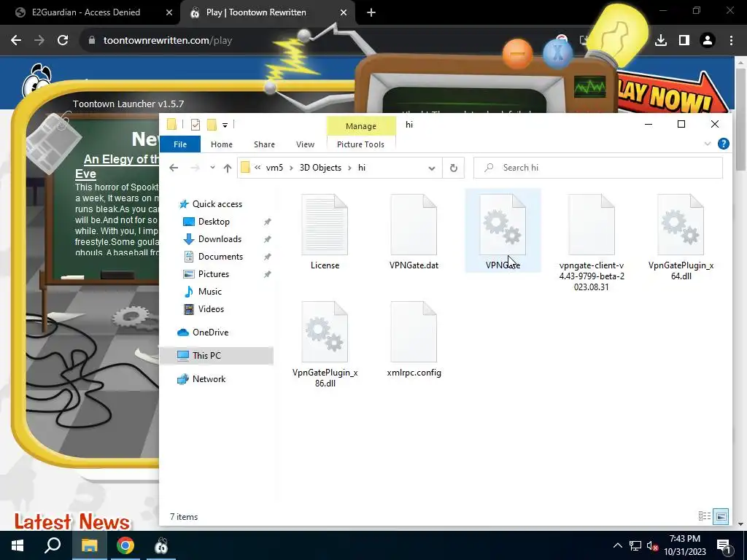The width and height of the screenshot is (747, 560).
Task: Switch to large icons view layout
Action: click(x=721, y=516)
